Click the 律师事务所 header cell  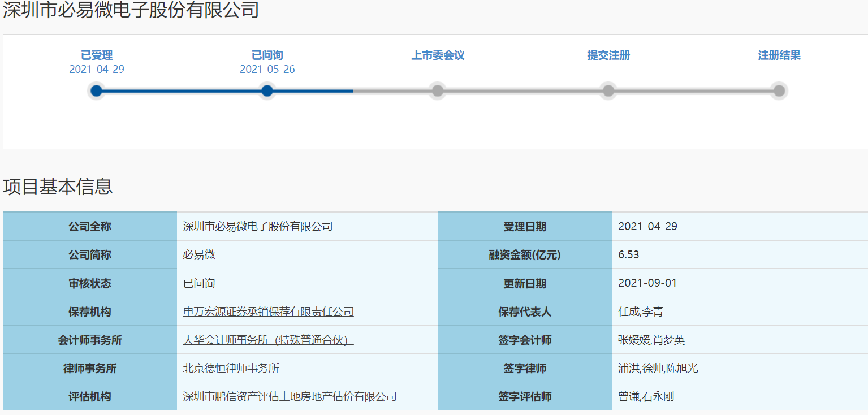click(x=90, y=368)
